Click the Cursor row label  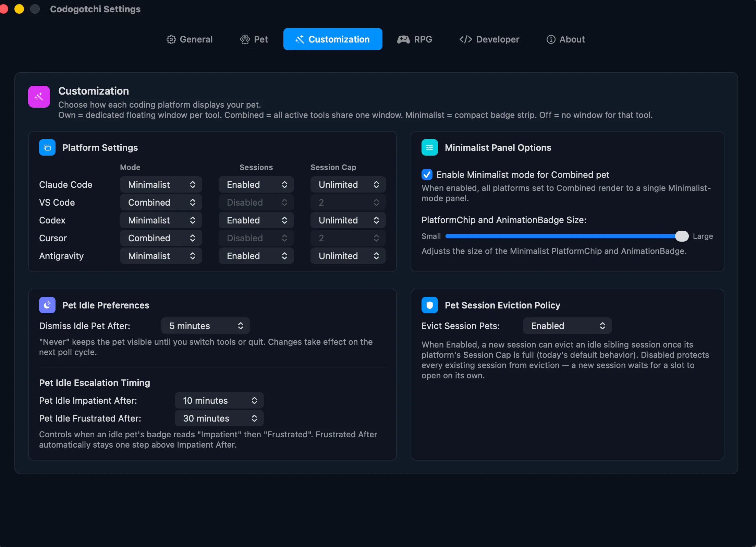pos(53,238)
